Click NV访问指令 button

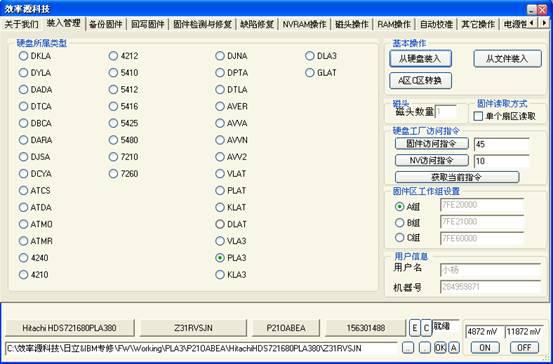pos(432,160)
